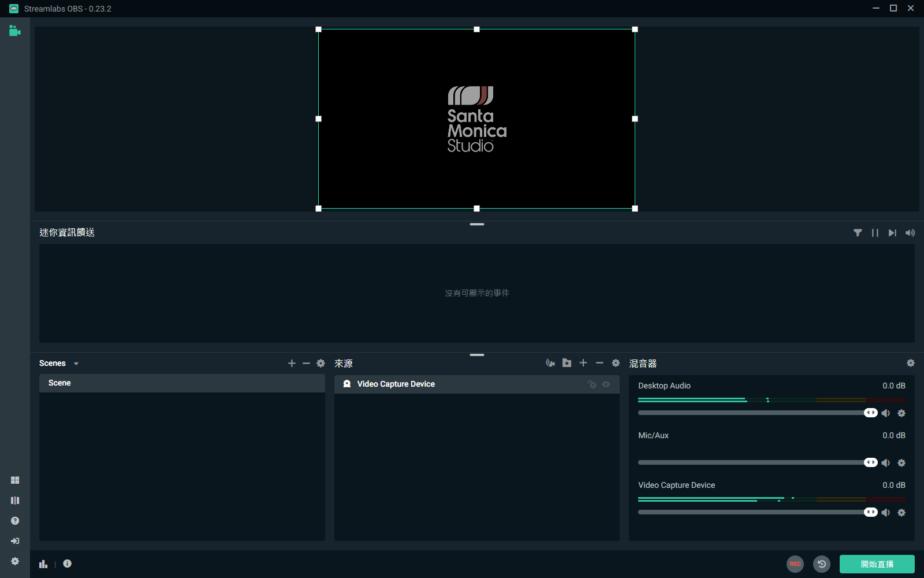Open source properties gear icon
924x578 pixels.
[616, 363]
